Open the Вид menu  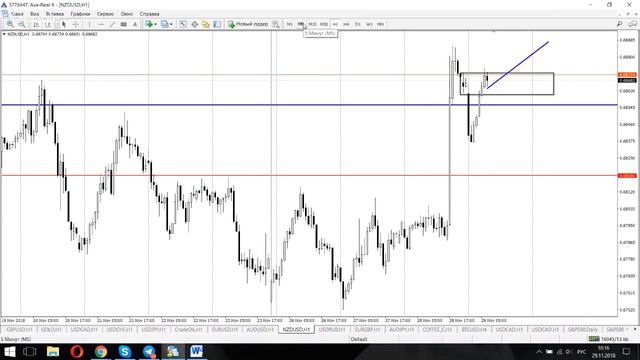(x=35, y=14)
